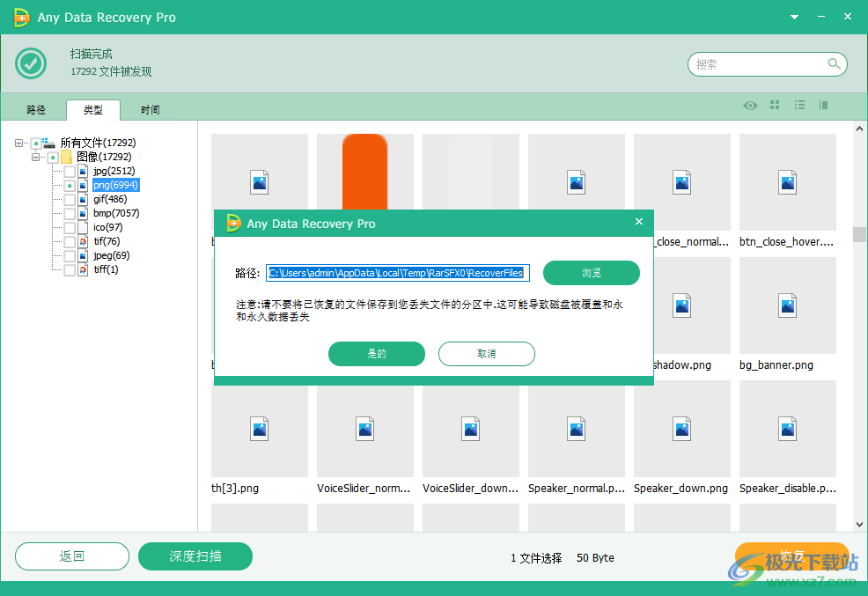Uncheck the png(6994) checkbox
868x596 pixels.
click(70, 186)
